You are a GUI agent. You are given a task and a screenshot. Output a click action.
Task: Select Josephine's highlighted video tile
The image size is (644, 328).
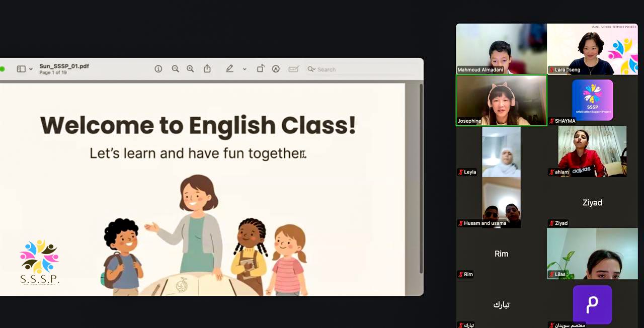click(x=501, y=100)
